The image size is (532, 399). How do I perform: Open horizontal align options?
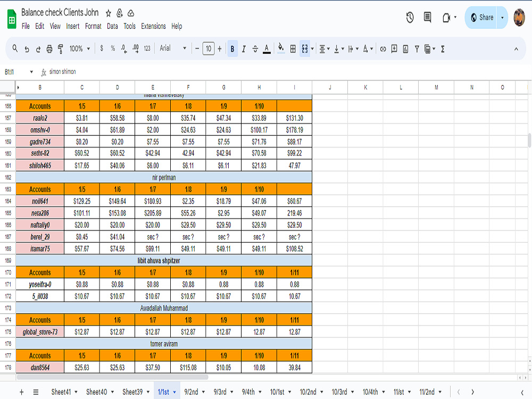(x=325, y=49)
